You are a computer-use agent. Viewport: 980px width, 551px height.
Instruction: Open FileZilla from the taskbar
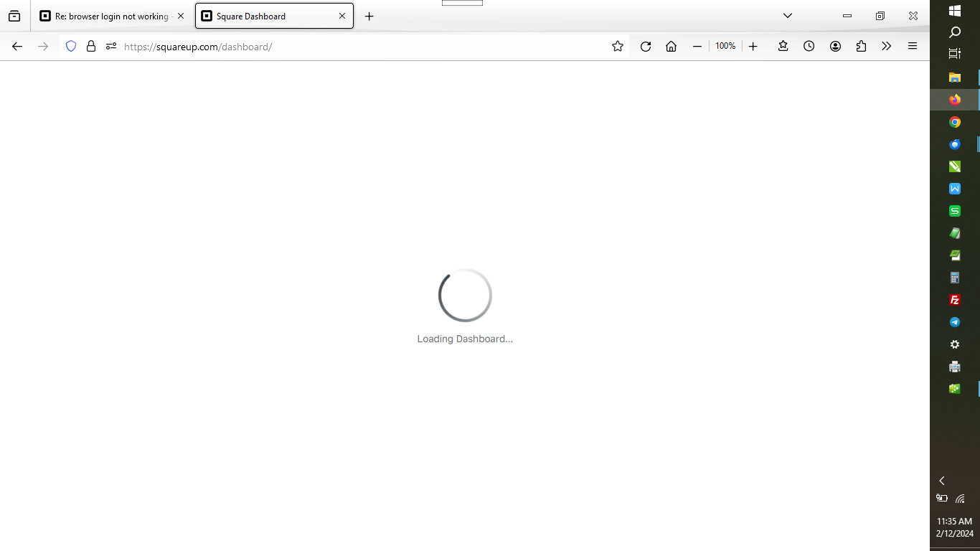click(x=954, y=300)
